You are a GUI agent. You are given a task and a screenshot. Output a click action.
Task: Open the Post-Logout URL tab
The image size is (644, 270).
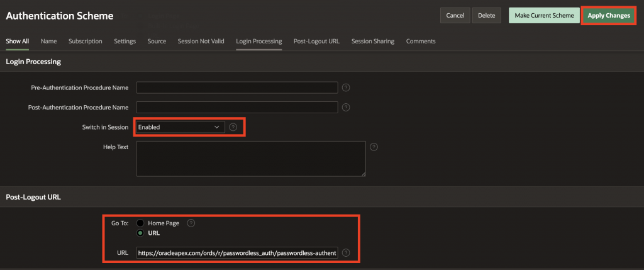coord(317,41)
